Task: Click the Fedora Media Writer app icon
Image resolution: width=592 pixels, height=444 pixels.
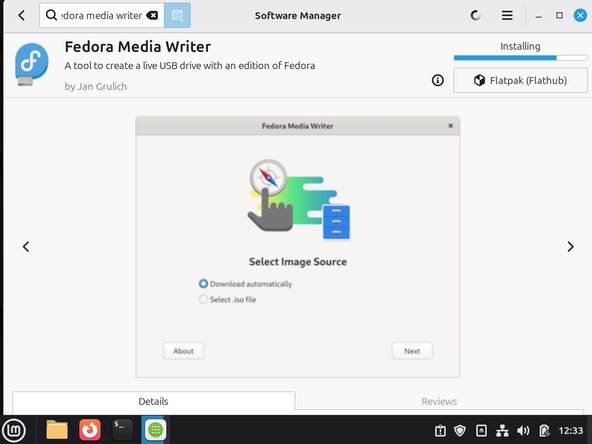Action: coord(32,64)
